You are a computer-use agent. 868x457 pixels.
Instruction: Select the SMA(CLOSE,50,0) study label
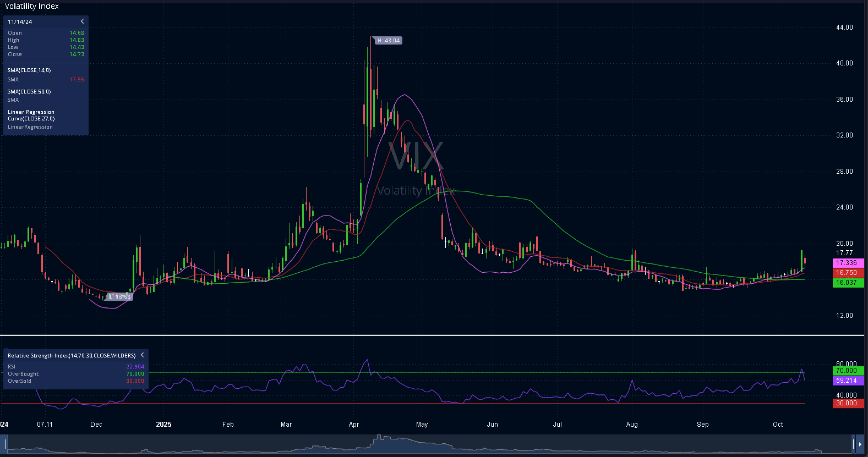[29, 92]
